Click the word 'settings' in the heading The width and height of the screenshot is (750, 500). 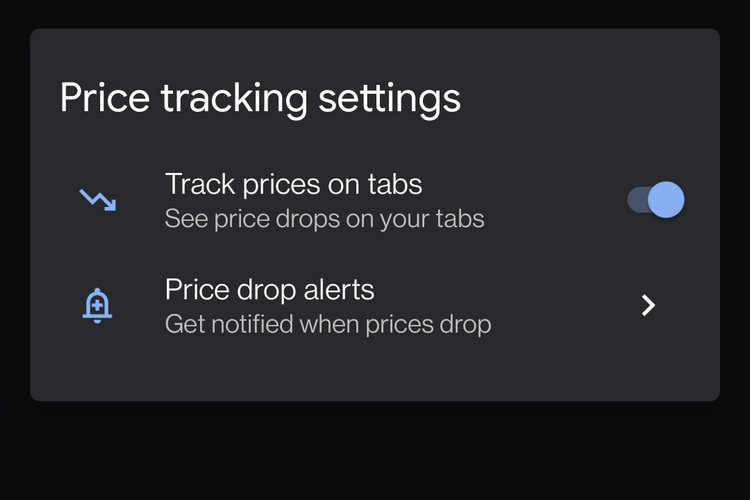pyautogui.click(x=389, y=99)
